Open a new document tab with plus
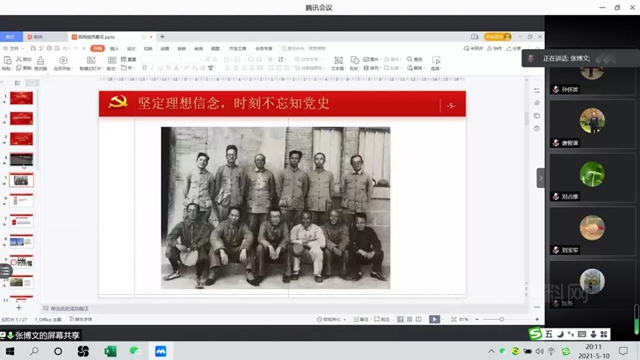 [162, 37]
